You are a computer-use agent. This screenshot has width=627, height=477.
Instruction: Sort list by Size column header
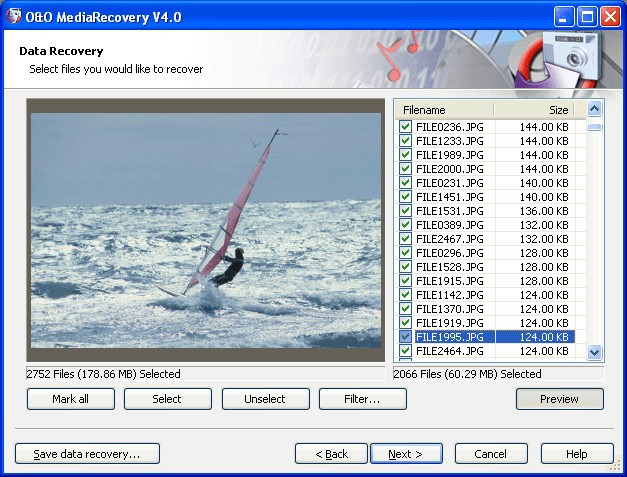click(534, 110)
